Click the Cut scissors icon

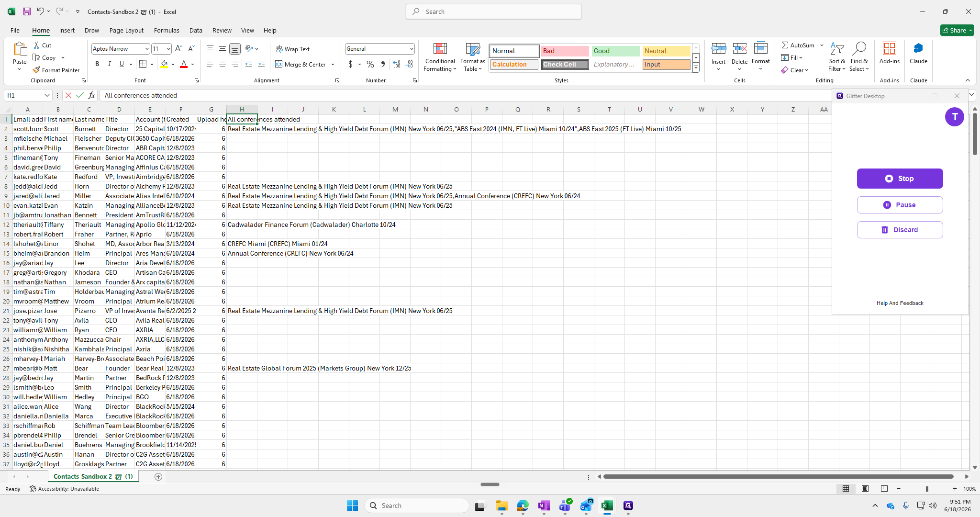pos(37,45)
